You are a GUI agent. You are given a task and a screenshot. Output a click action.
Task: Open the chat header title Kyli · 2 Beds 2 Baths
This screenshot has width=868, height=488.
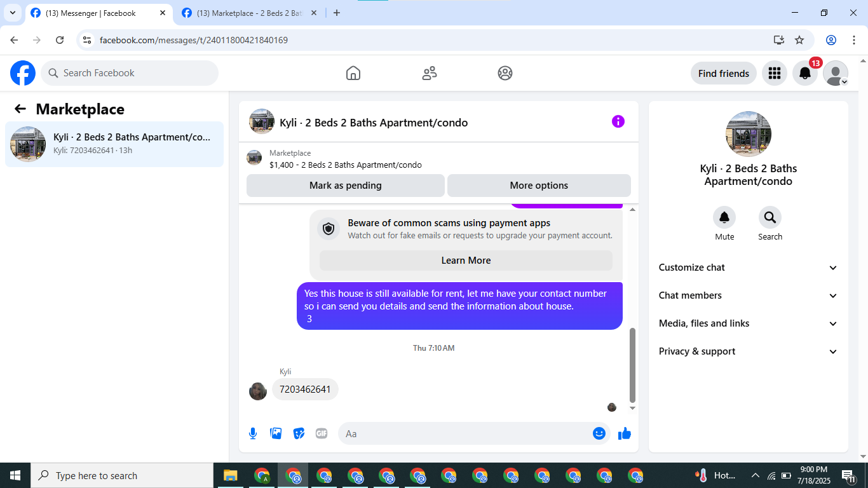(x=374, y=123)
